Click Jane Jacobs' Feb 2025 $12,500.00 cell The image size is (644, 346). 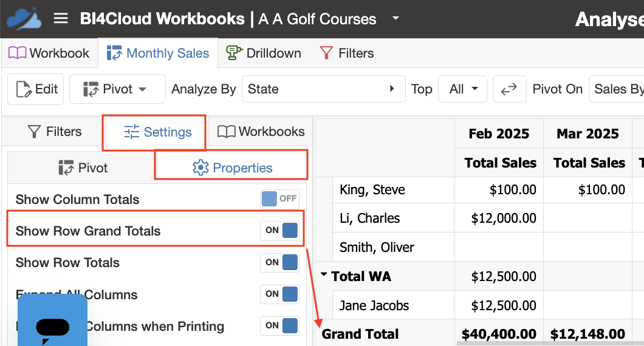(x=499, y=306)
